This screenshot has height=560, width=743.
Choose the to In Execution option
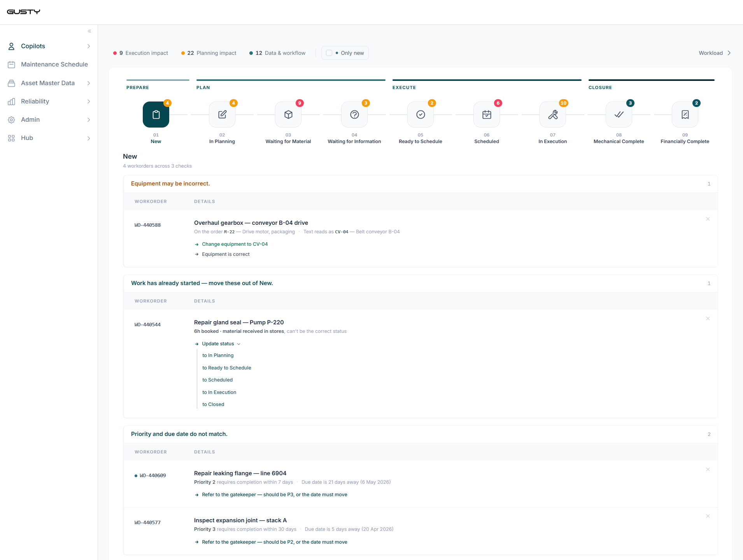(x=219, y=392)
